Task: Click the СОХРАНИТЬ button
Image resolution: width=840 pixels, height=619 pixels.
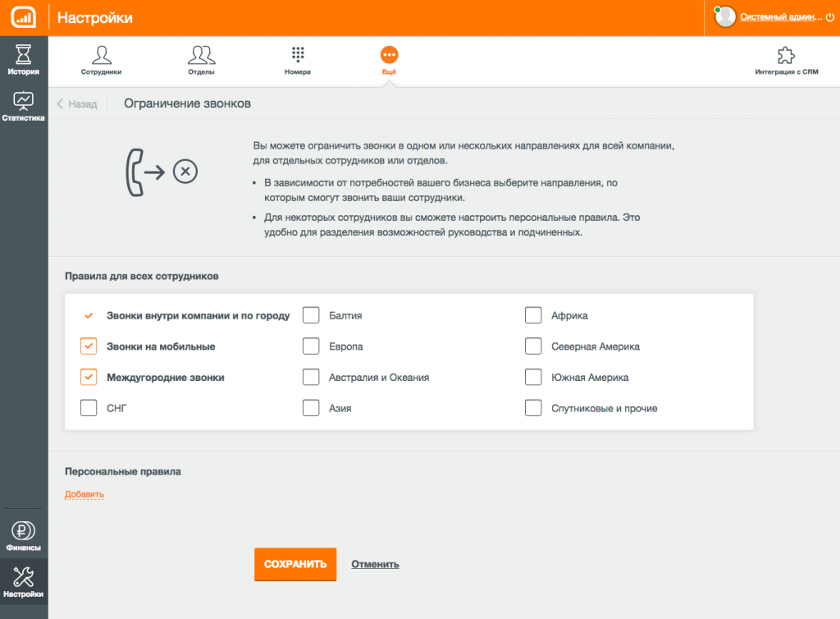Action: point(295,564)
